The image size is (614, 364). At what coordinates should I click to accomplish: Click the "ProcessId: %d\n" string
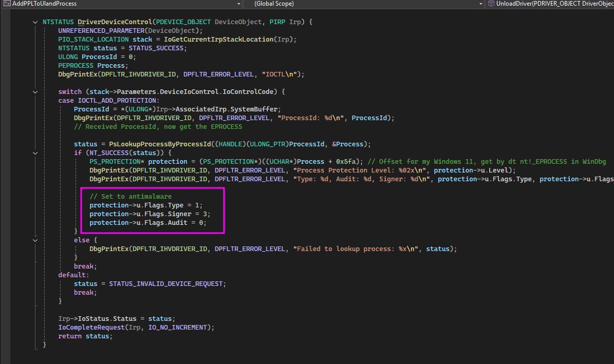point(310,118)
